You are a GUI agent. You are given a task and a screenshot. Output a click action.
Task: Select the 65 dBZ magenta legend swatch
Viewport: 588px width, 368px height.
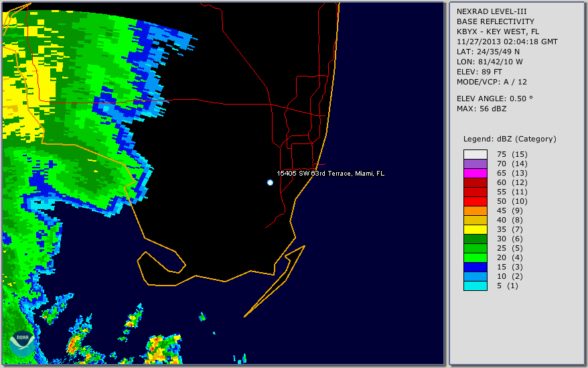coord(475,173)
